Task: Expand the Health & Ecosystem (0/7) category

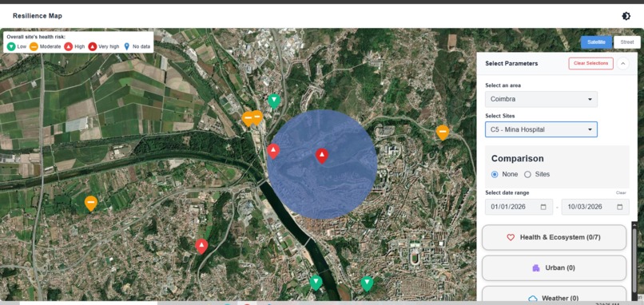Action: (554, 237)
